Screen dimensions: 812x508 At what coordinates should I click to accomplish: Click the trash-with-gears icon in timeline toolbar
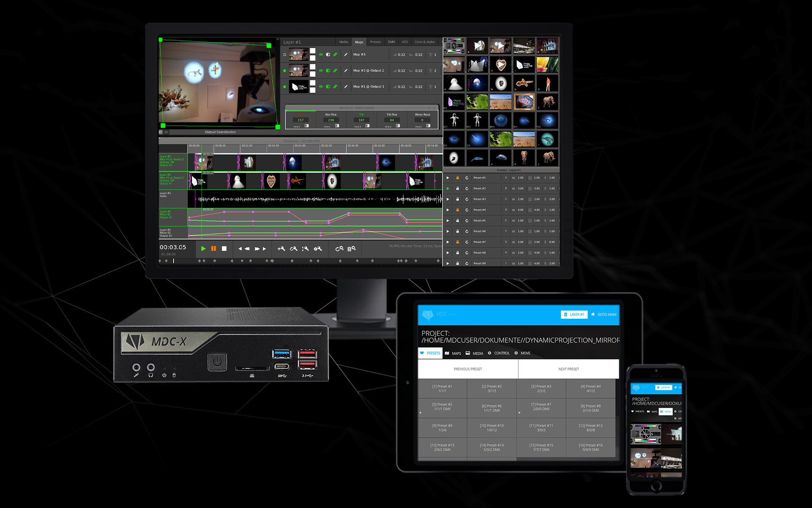(351, 249)
